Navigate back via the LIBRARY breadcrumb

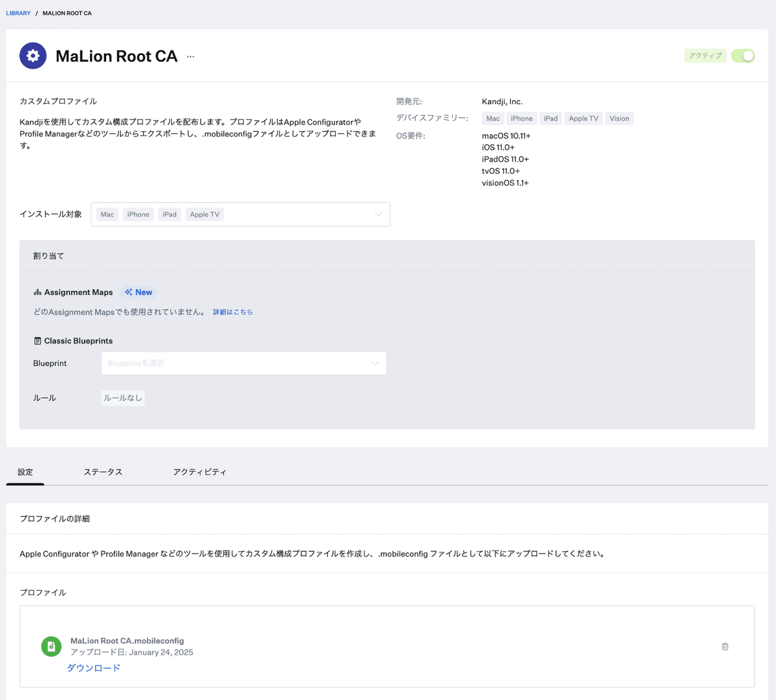click(18, 12)
